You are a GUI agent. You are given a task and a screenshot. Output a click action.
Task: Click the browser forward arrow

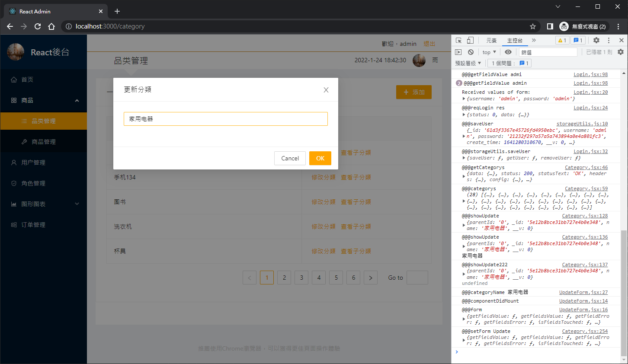point(24,26)
